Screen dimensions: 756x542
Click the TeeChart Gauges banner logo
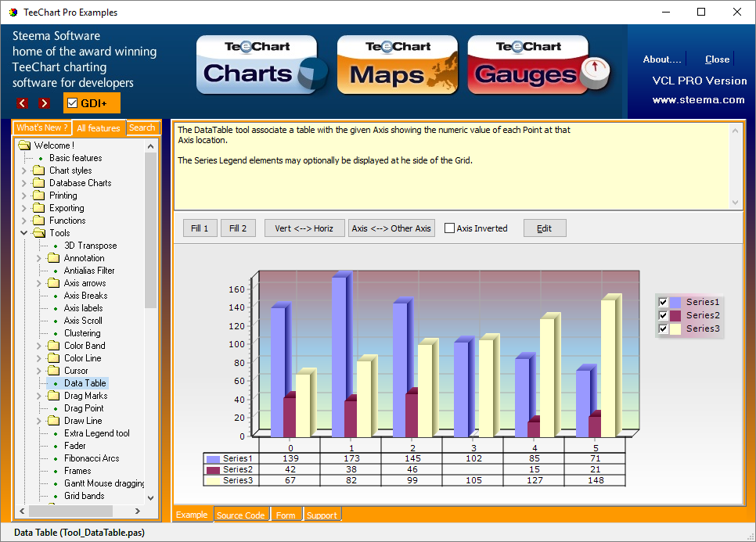[538, 65]
